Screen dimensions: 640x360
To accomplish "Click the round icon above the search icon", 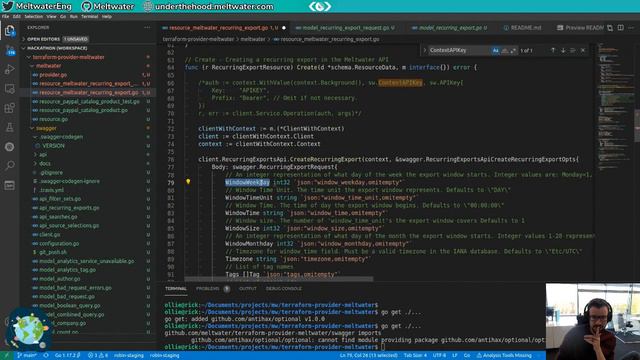I will (9, 147).
